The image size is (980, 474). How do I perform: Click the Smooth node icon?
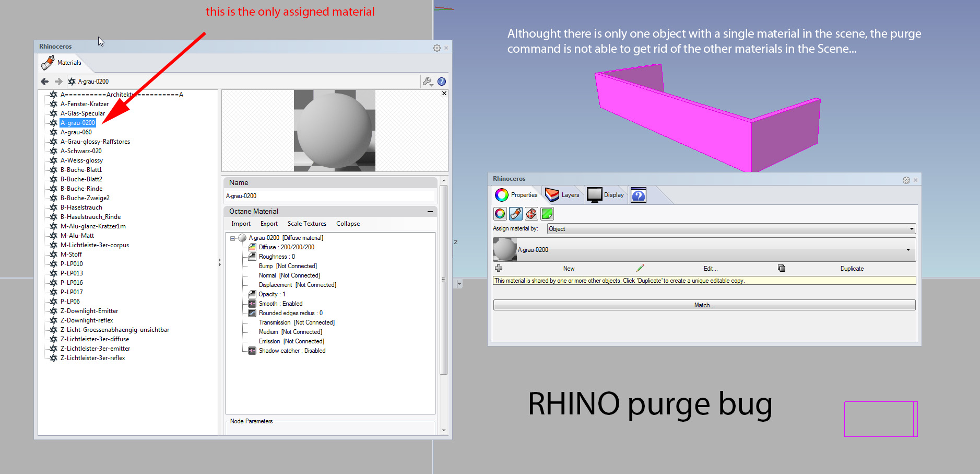252,304
